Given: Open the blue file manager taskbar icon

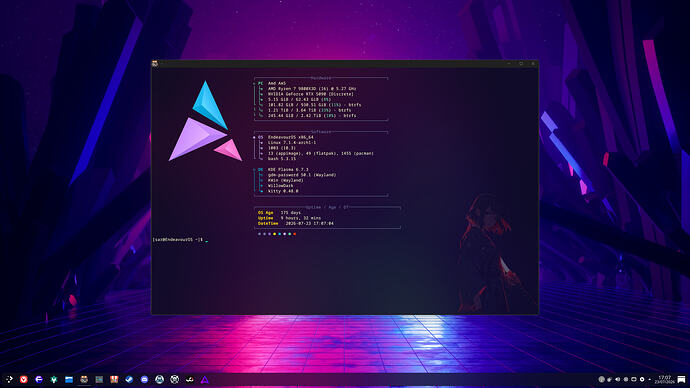Looking at the screenshot, I should pyautogui.click(x=69, y=379).
